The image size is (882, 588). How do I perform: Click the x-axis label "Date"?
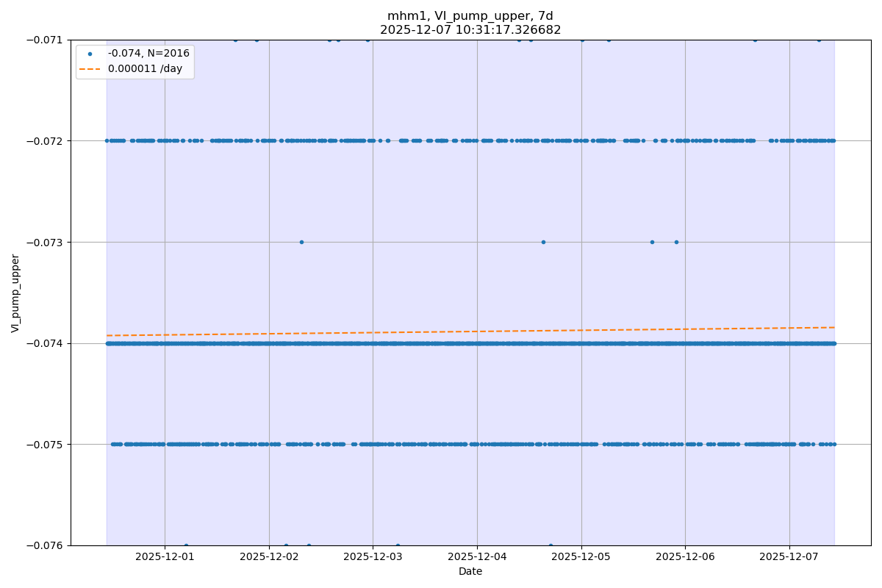tap(470, 571)
